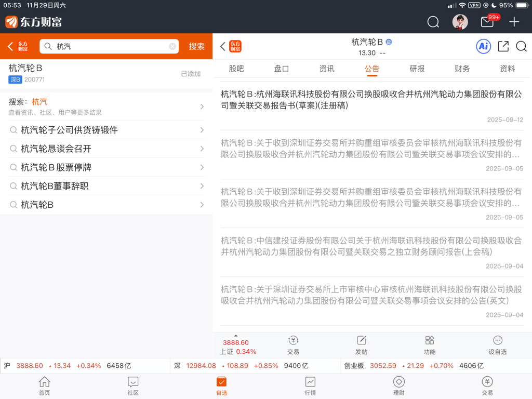Viewport: 532px width, 399px height.
Task: Chevron arrow for 杭汽轮B股票停牌 row
Action: 202,167
